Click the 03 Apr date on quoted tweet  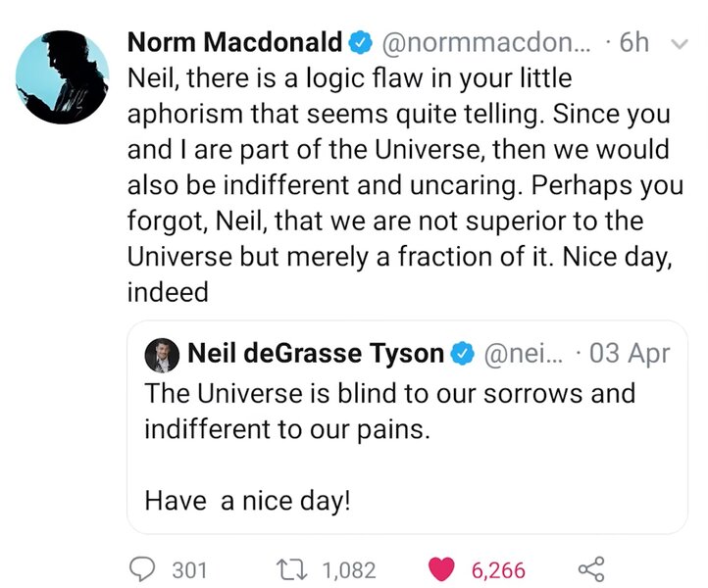(631, 354)
